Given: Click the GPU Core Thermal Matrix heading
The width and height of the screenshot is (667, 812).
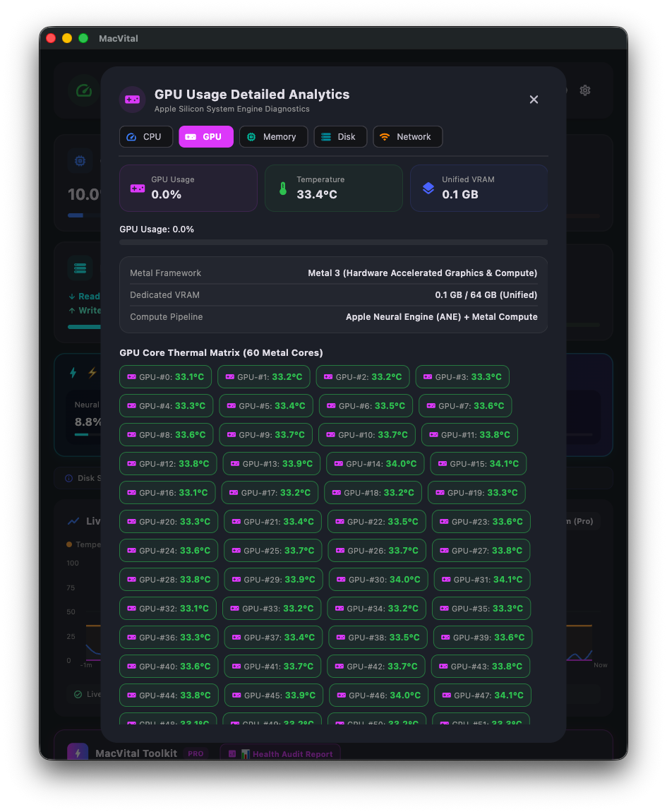Looking at the screenshot, I should [221, 352].
